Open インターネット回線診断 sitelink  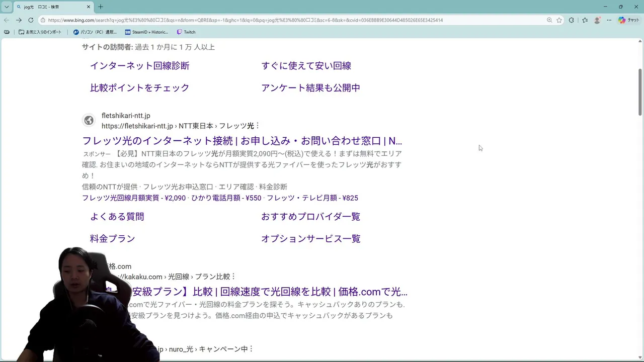(x=140, y=66)
